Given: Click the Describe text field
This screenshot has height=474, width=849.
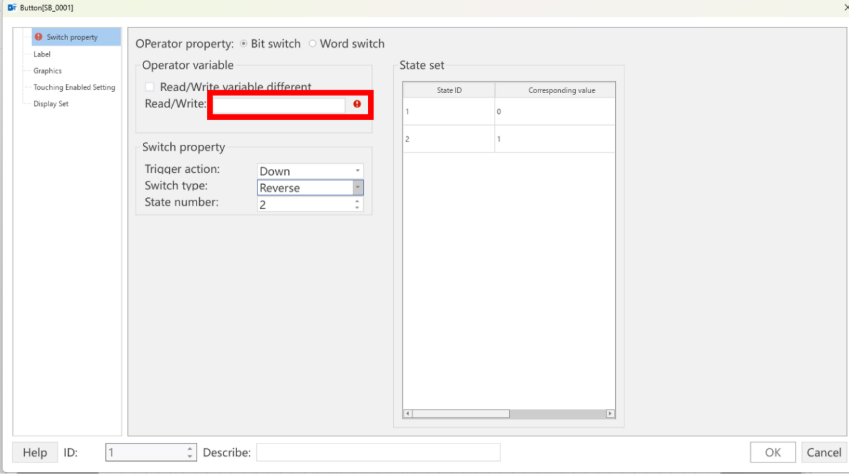Looking at the screenshot, I should coord(378,452).
